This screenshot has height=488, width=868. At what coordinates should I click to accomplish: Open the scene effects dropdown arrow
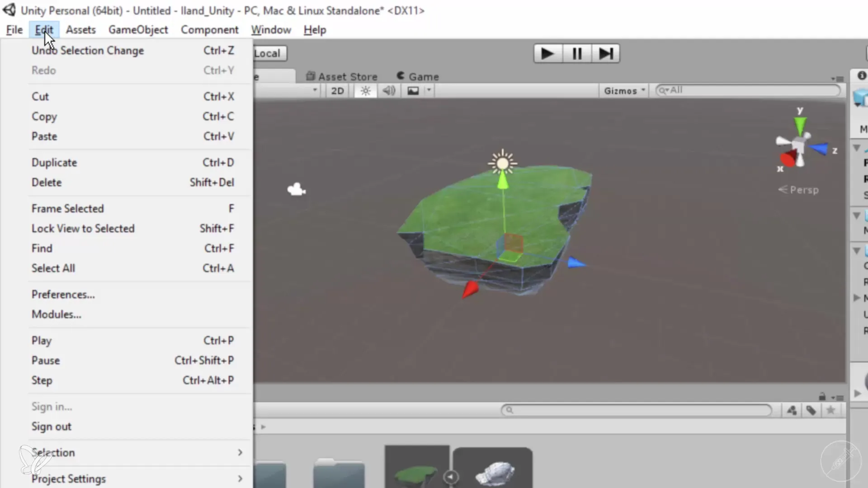pos(429,91)
